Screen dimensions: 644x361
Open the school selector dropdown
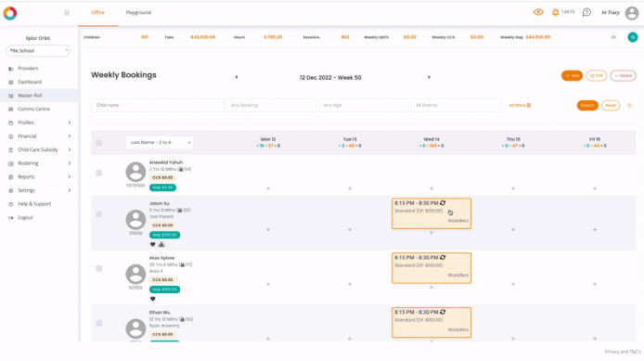pyautogui.click(x=38, y=50)
